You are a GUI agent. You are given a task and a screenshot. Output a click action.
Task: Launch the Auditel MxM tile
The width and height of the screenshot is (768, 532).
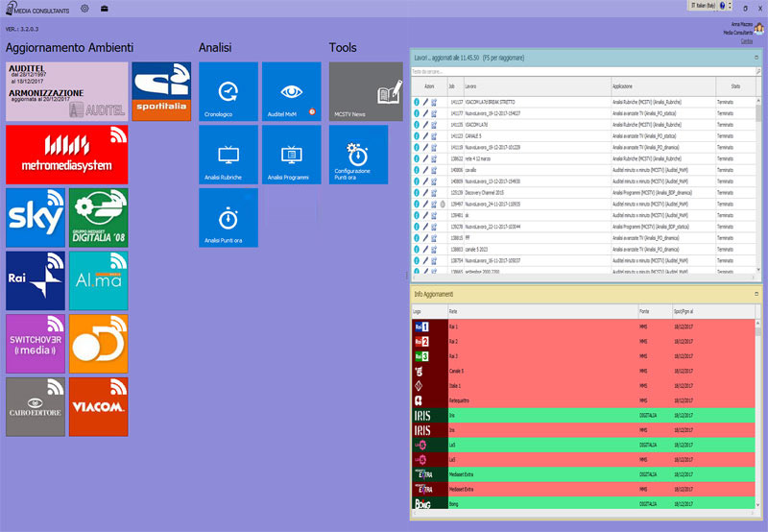coord(293,91)
